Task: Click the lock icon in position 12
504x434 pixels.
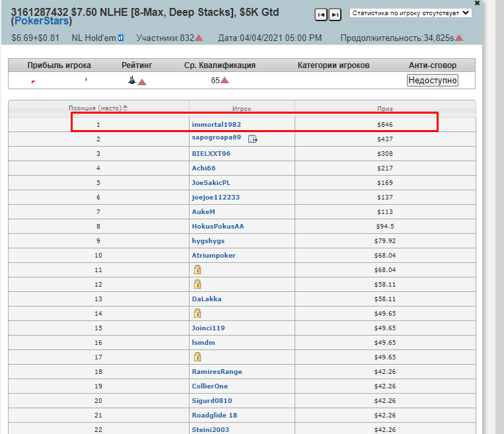Action: point(197,284)
